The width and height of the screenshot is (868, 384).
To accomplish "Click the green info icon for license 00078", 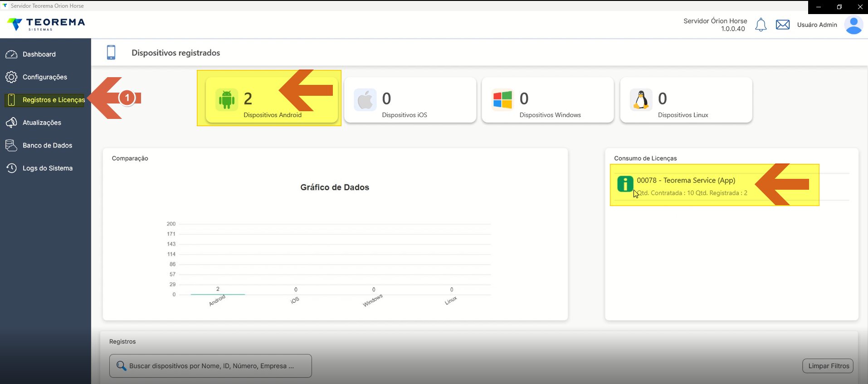I will point(625,184).
